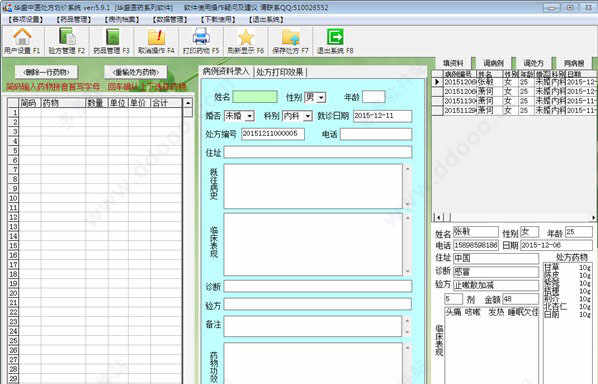The image size is (598, 384).
Task: Click the 处方编号 field
Action: pyautogui.click(x=273, y=134)
